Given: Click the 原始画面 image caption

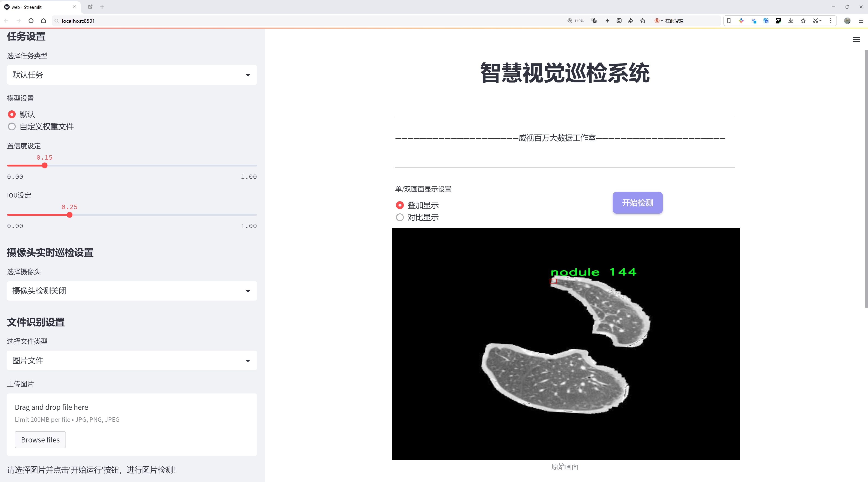Looking at the screenshot, I should point(565,467).
